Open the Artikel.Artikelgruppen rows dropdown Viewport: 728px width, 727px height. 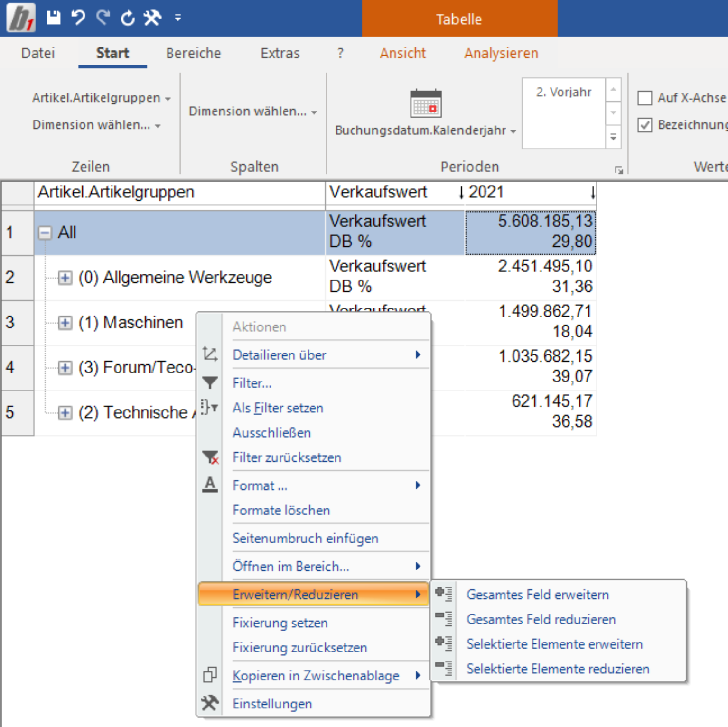(x=102, y=98)
